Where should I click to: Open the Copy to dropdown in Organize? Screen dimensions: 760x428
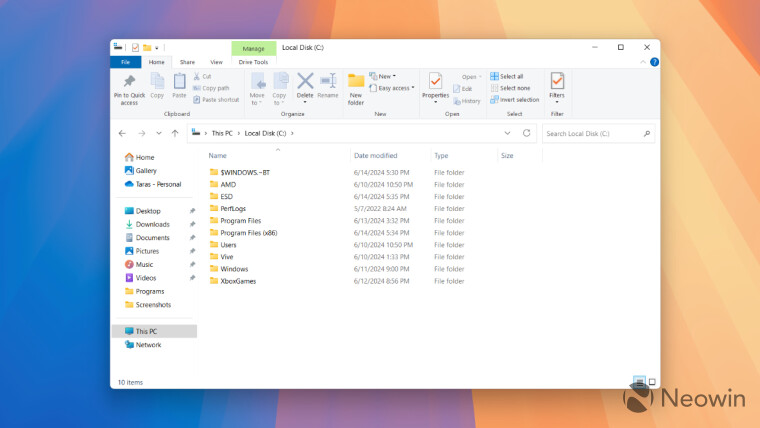click(279, 99)
